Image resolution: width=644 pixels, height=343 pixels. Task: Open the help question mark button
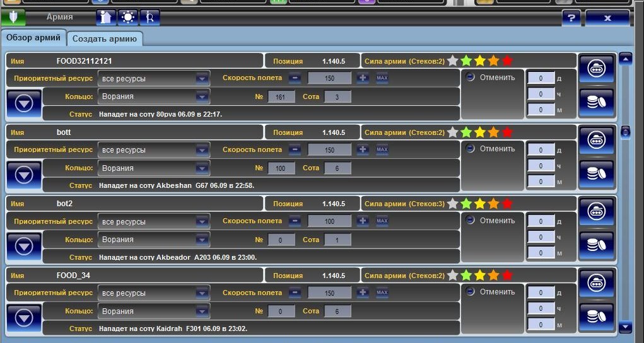pyautogui.click(x=570, y=18)
